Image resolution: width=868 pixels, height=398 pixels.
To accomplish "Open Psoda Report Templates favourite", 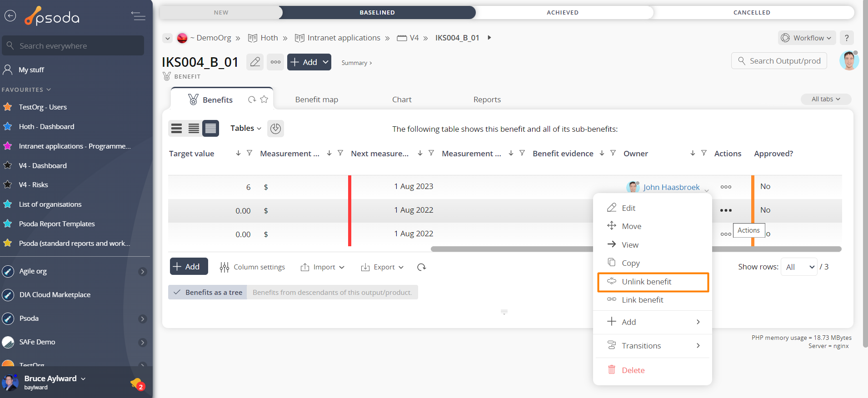I will (x=57, y=224).
